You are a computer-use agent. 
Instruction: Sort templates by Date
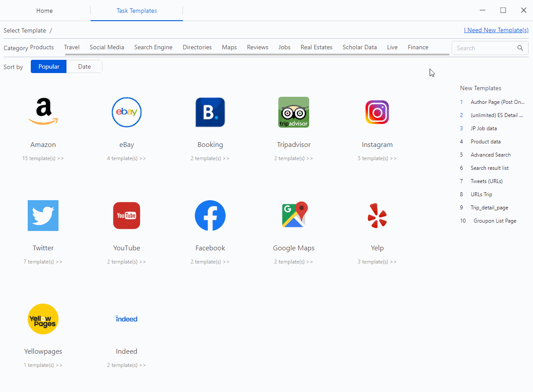pyautogui.click(x=84, y=66)
